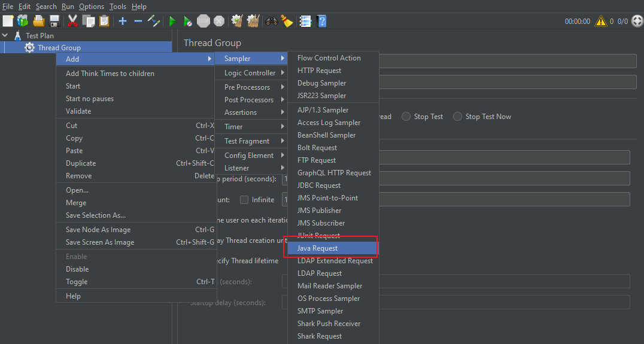Click the Copy toolbar icon

tap(89, 21)
